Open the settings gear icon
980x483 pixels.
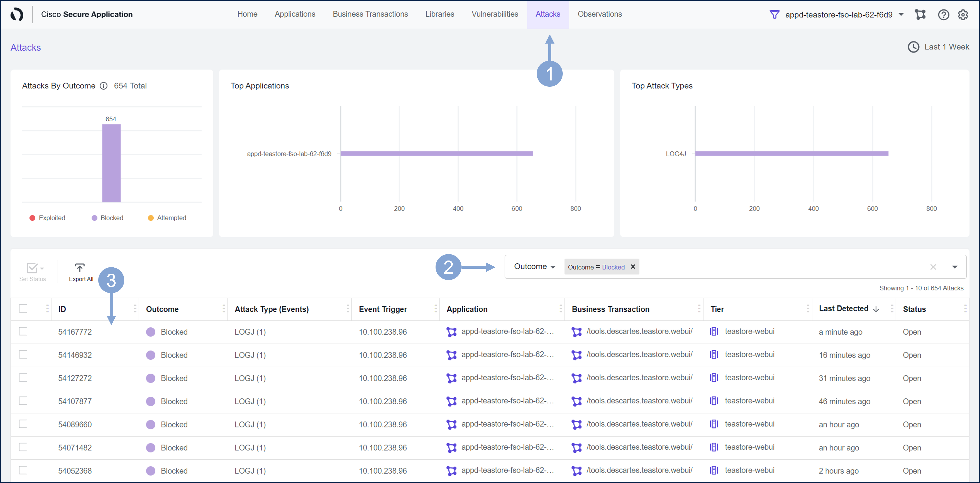tap(963, 14)
